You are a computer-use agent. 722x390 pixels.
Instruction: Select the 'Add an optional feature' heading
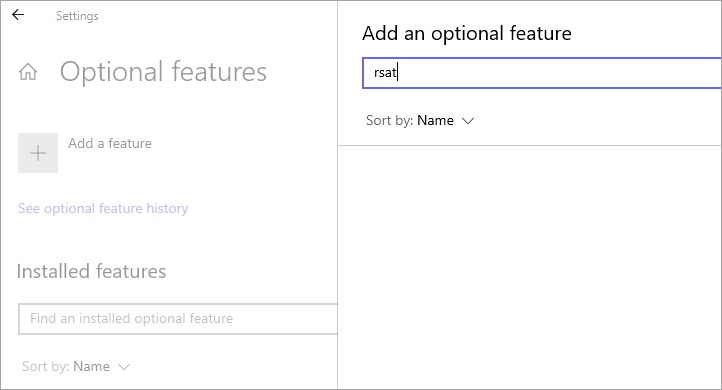point(467,34)
